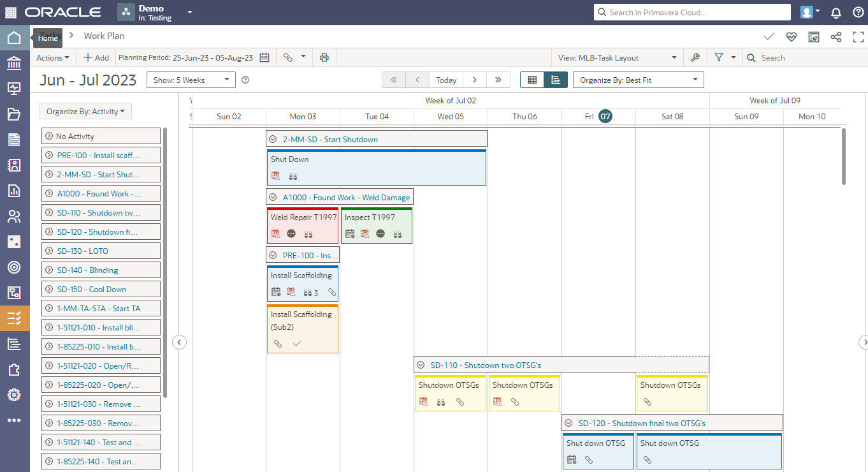
Task: Open the print dialog from the toolbar
Action: coord(324,57)
